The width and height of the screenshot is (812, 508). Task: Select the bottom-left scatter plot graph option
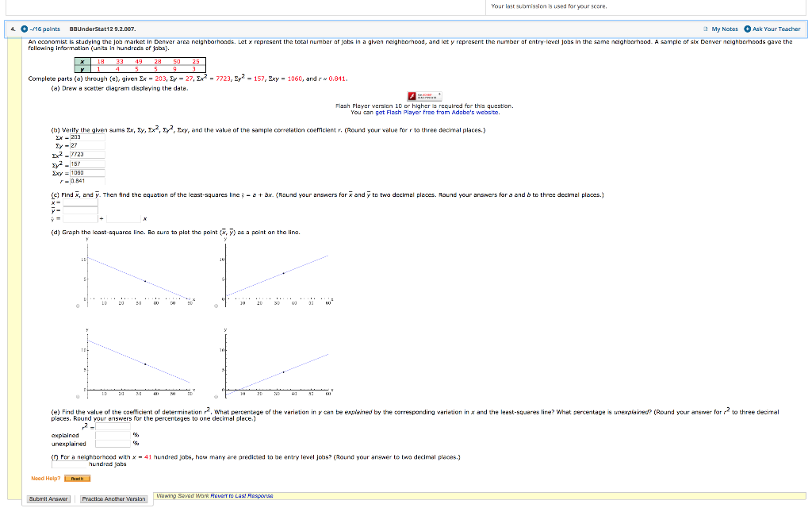tap(77, 397)
